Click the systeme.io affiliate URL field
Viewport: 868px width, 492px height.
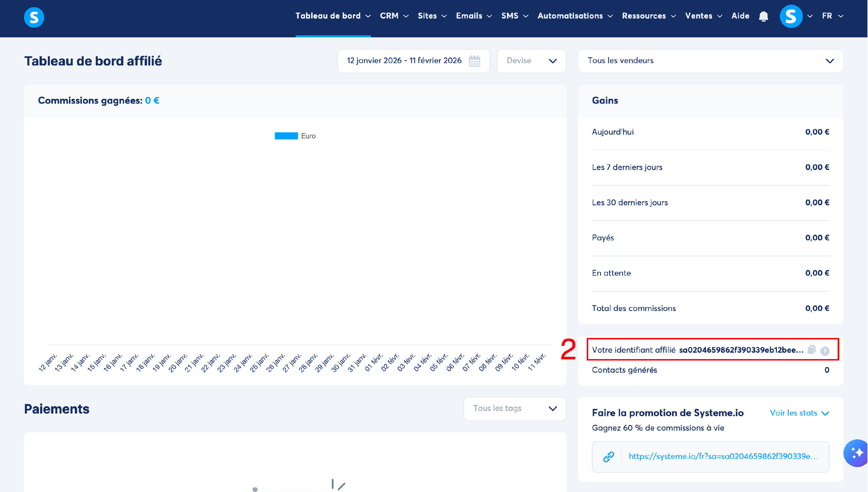[723, 456]
